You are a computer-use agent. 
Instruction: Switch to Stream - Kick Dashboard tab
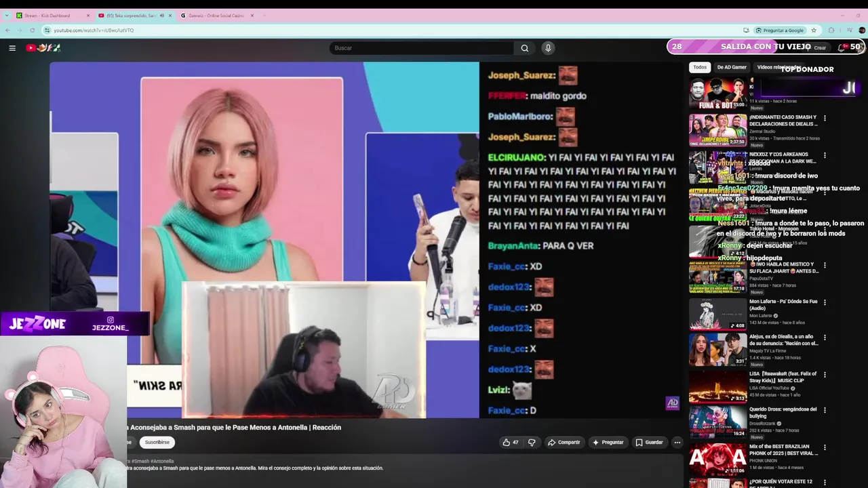point(53,16)
